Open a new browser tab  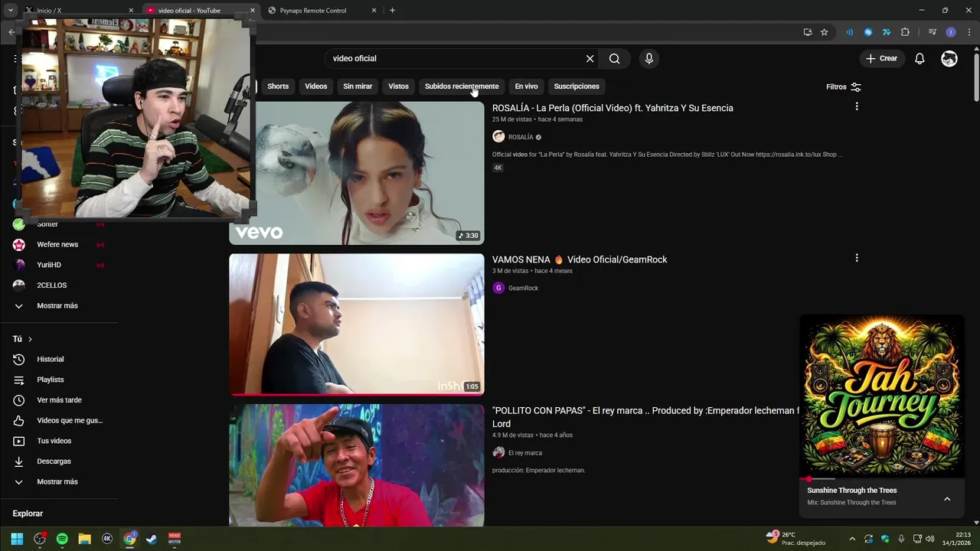[x=393, y=10]
